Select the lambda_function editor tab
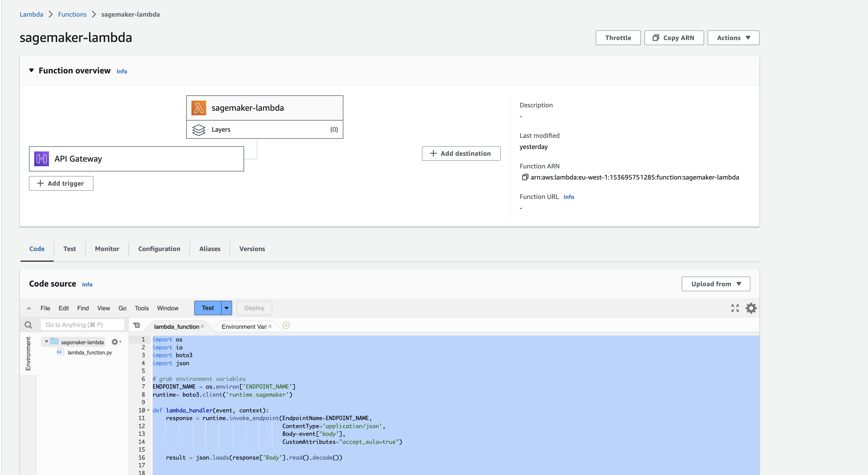 point(176,326)
